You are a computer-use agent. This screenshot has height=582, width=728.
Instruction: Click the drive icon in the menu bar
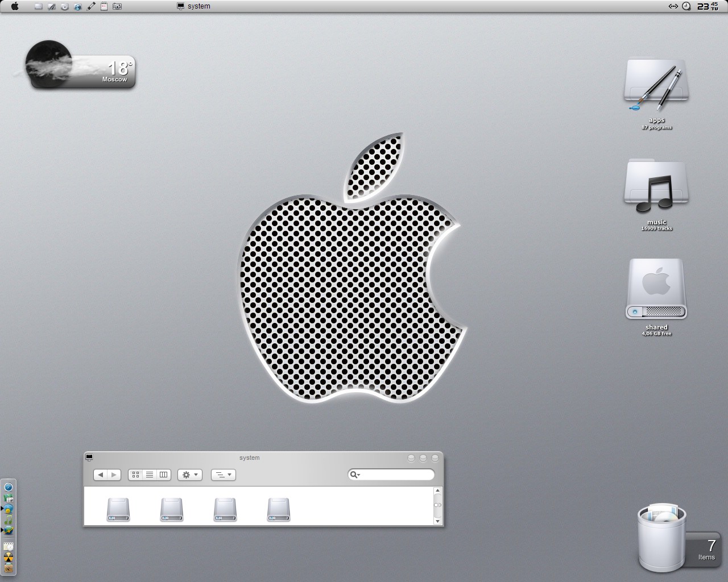(x=38, y=6)
